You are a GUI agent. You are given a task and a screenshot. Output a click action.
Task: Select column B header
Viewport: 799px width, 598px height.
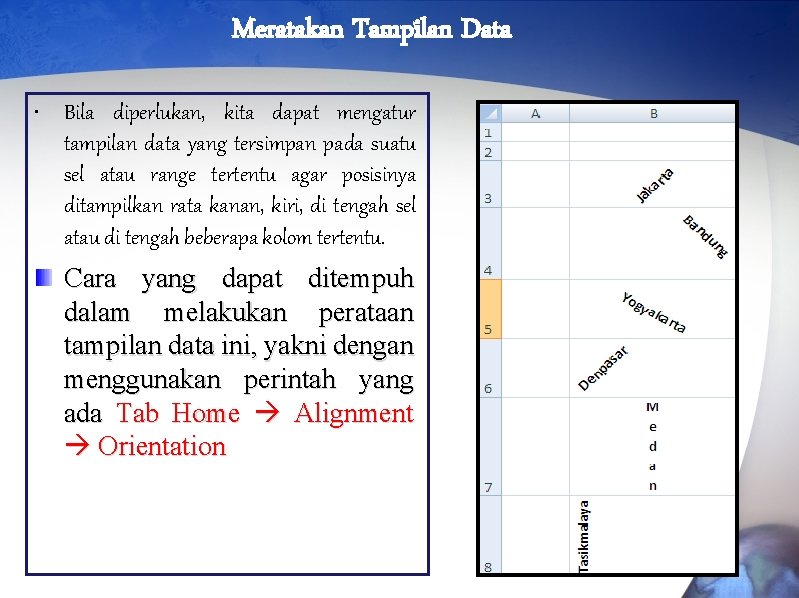click(652, 113)
